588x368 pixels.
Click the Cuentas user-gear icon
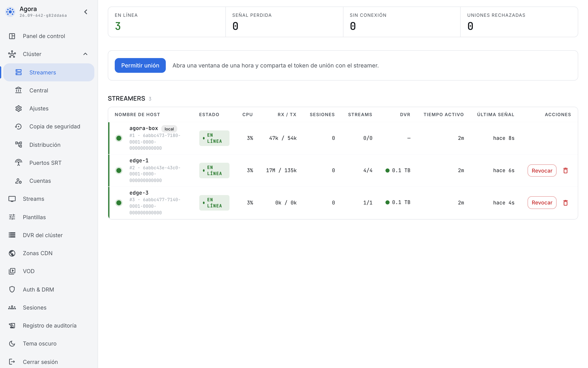tap(18, 181)
